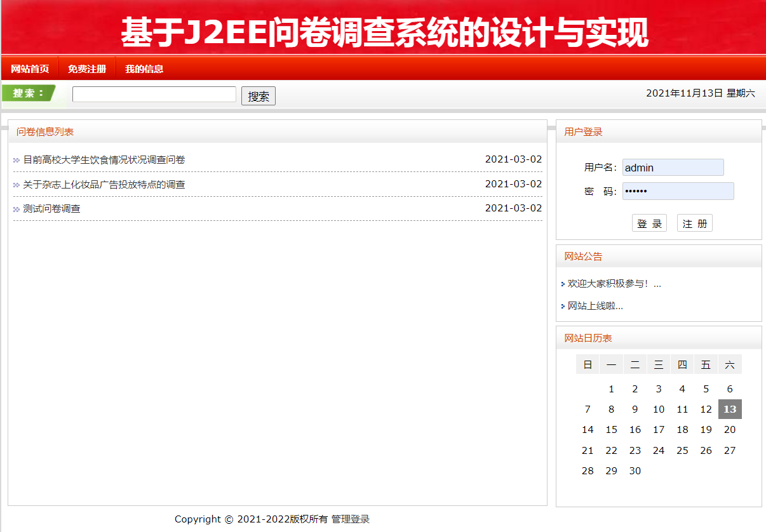Viewport: 766px width, 532px height.
Task: Click arrow bullet beside 欢迎大家积极参与
Action: (x=563, y=284)
